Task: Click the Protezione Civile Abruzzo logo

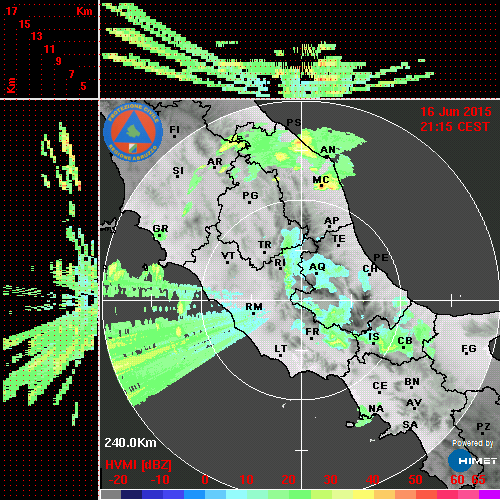Action: 133,132
